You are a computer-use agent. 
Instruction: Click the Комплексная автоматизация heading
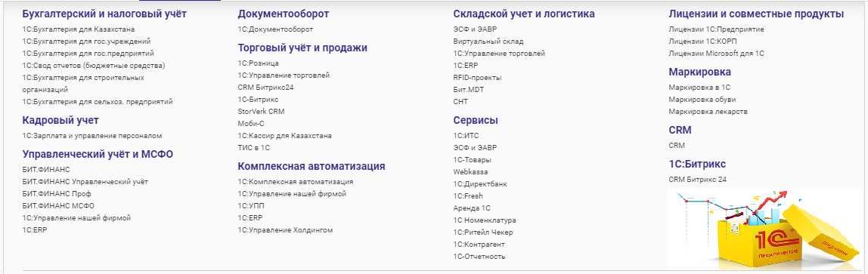(x=311, y=166)
